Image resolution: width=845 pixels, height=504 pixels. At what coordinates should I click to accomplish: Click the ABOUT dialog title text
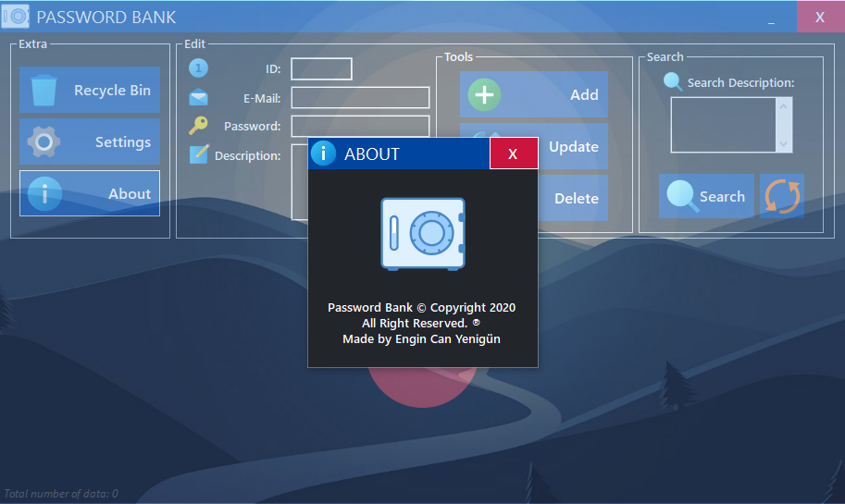coord(372,154)
